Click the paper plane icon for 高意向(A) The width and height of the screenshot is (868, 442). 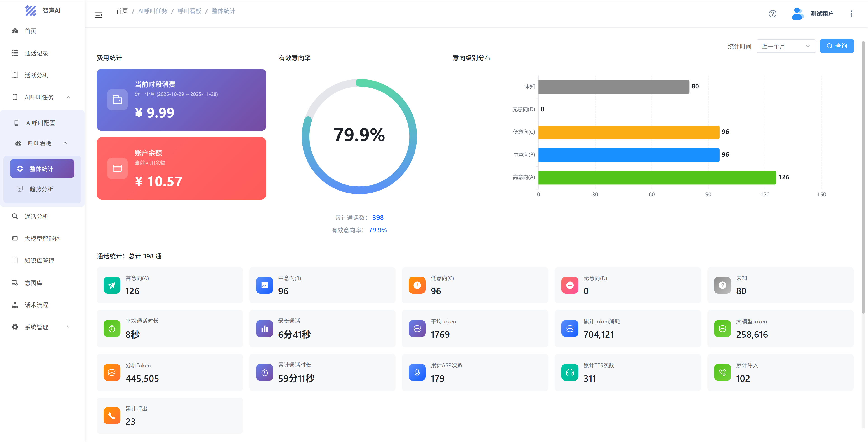112,285
